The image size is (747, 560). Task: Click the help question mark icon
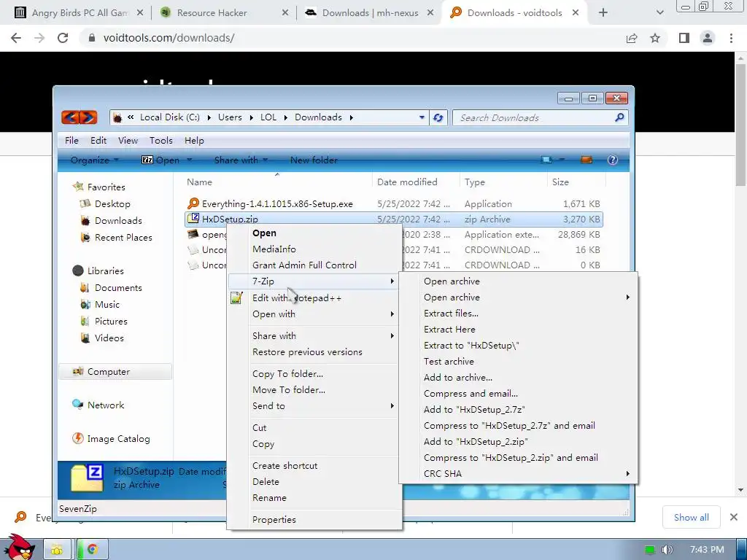point(613,160)
